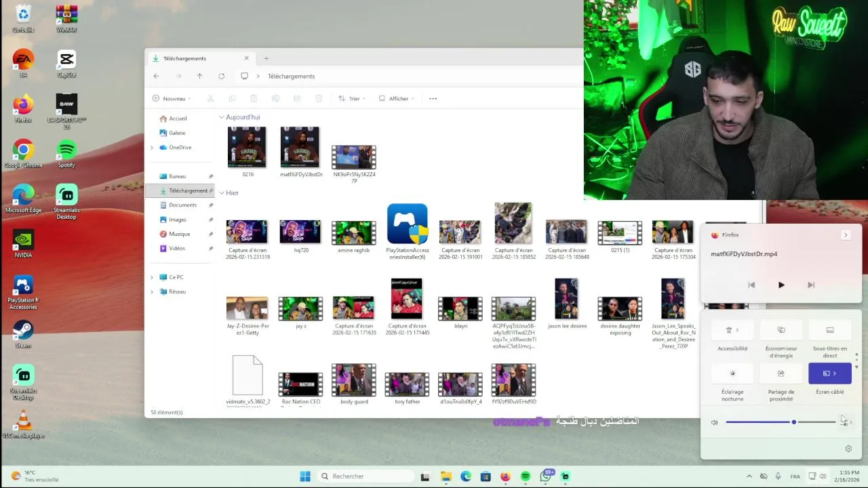This screenshot has width=868, height=488.
Task: Expand the OneDrive tree node
Action: pos(152,147)
